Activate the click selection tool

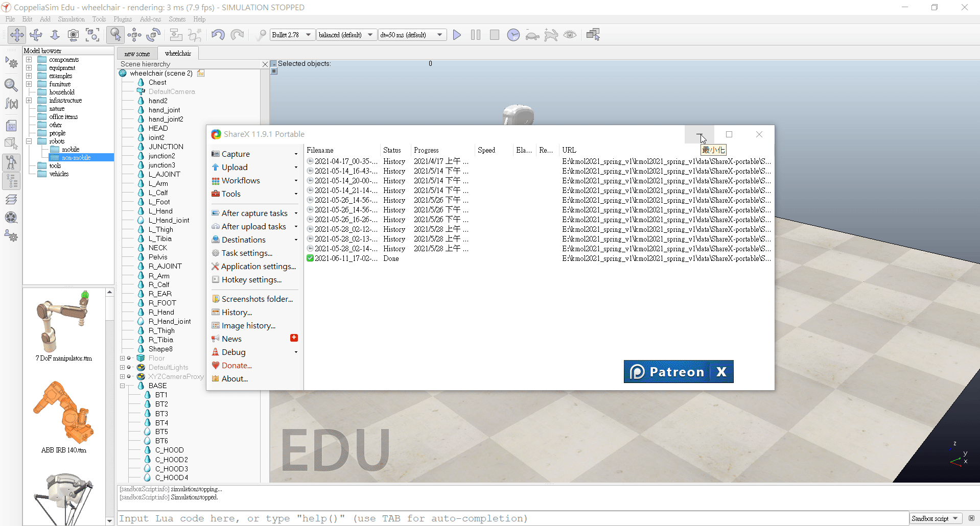click(115, 35)
